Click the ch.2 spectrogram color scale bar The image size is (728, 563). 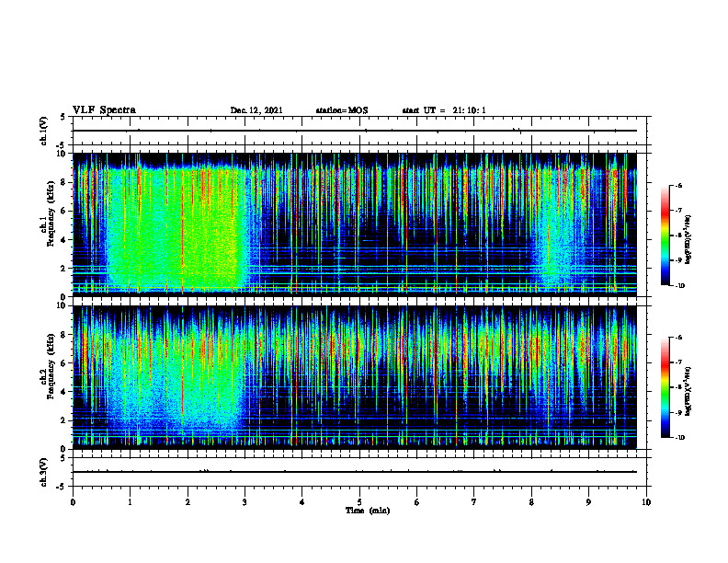pyautogui.click(x=665, y=387)
